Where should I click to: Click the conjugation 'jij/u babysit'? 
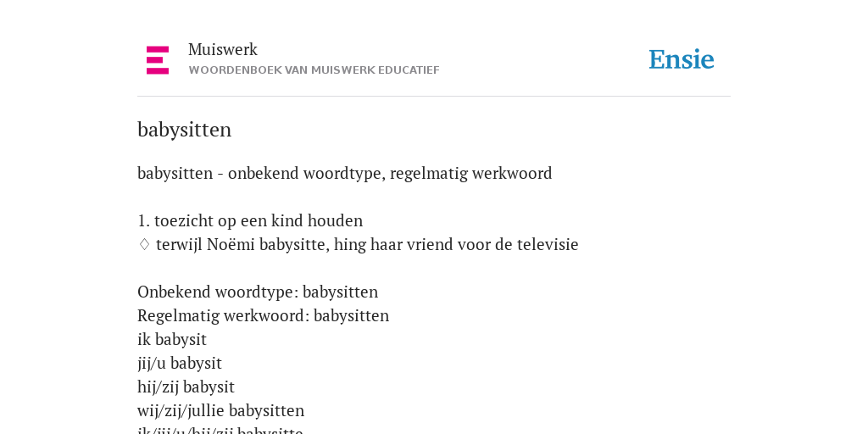(180, 363)
